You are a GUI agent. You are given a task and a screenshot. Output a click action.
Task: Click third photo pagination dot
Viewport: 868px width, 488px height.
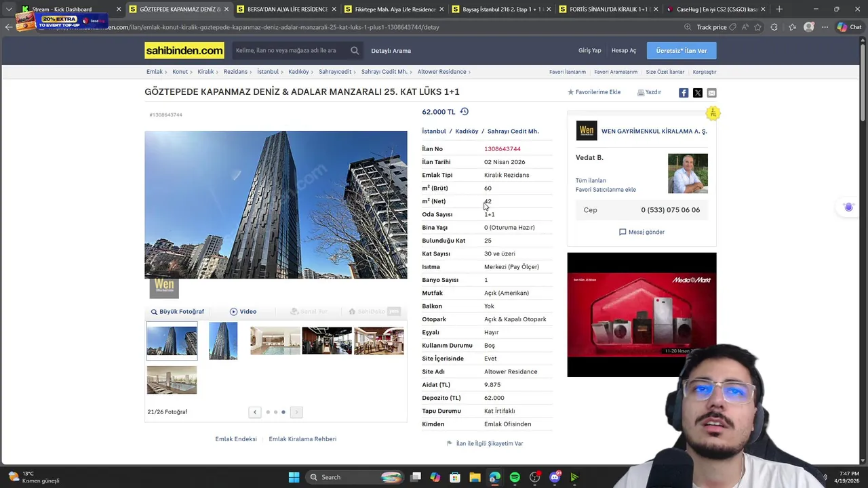point(283,412)
